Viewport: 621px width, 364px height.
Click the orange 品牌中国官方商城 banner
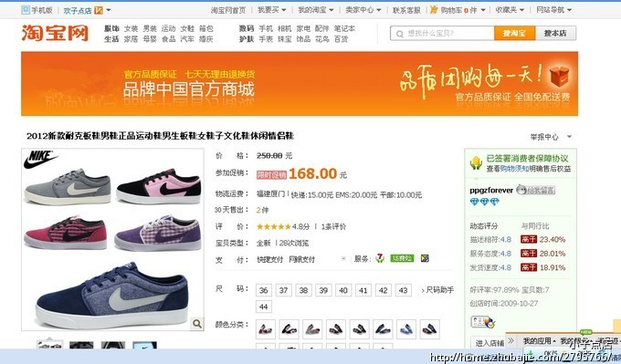(300, 84)
